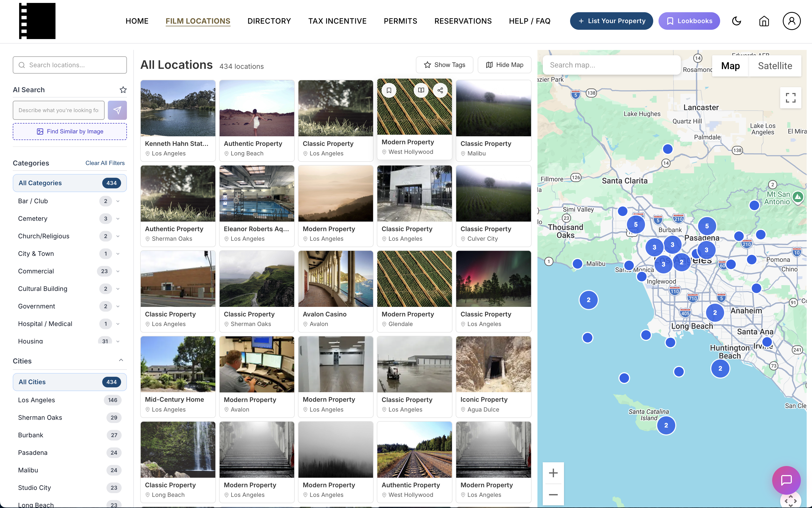Open the chat bubble widget
The width and height of the screenshot is (812, 508).
786,480
